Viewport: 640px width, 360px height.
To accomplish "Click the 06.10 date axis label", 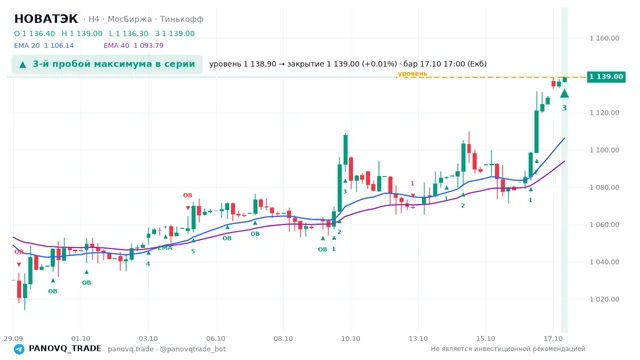I will 216,338.
